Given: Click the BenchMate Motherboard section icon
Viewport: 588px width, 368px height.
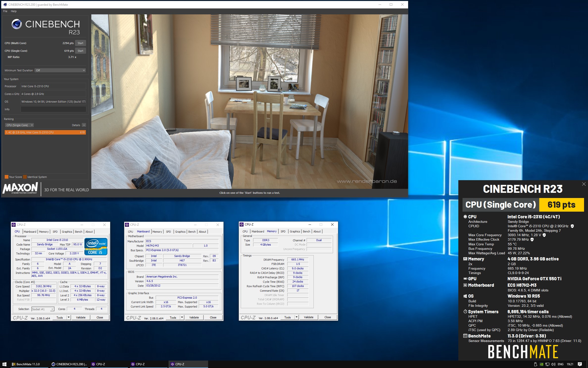Looking at the screenshot, I should 465,285.
